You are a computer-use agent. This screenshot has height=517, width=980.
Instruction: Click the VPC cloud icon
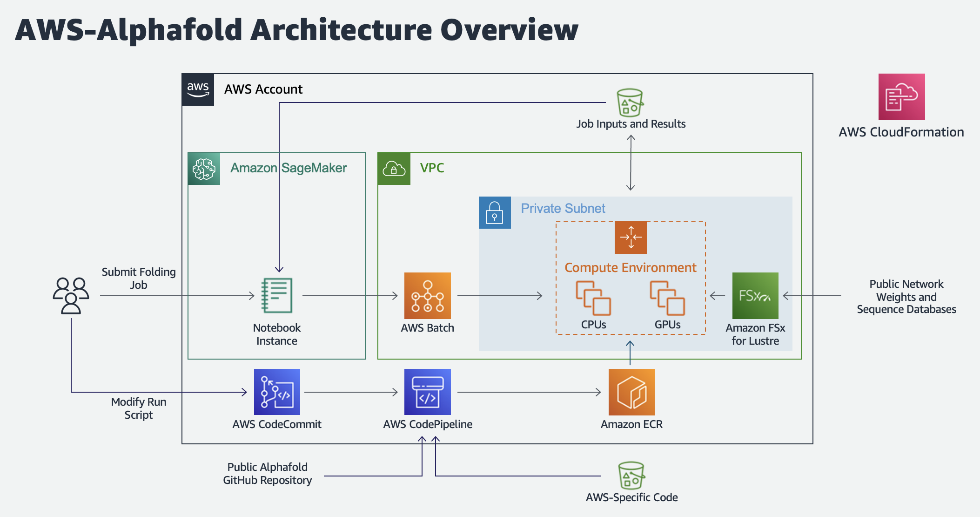pos(394,169)
